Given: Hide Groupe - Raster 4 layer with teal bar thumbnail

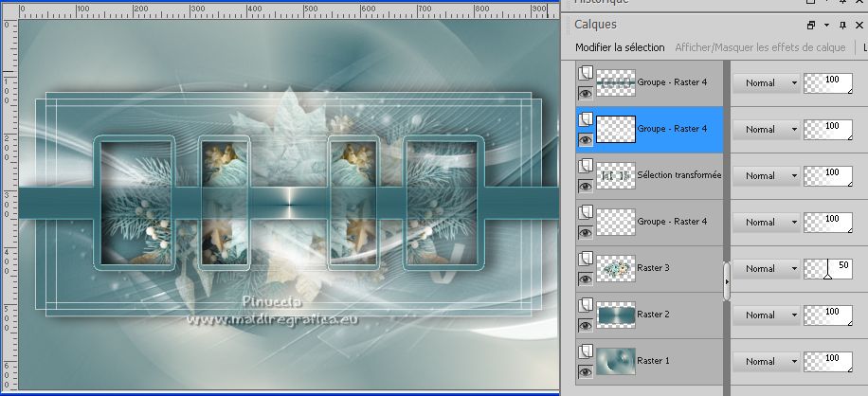Looking at the screenshot, I should (x=585, y=93).
